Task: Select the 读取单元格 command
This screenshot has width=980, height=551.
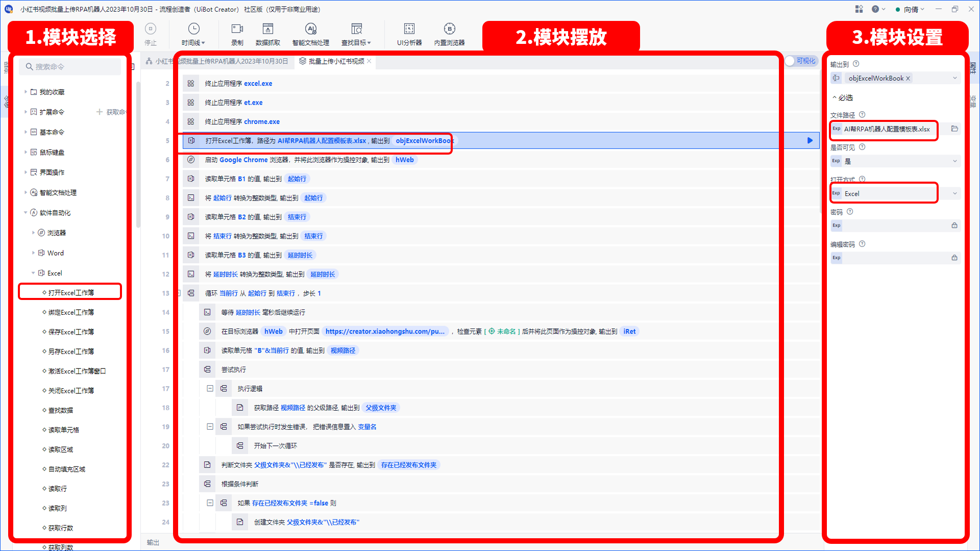Action: [x=64, y=430]
